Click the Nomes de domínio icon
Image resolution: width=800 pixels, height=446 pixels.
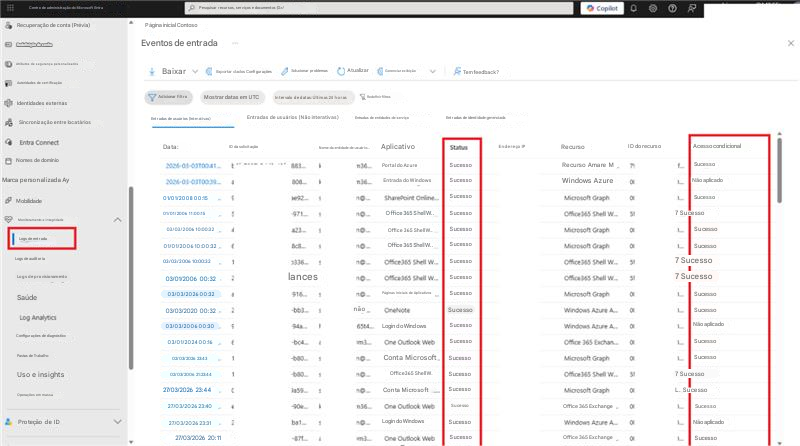pyautogui.click(x=8, y=161)
